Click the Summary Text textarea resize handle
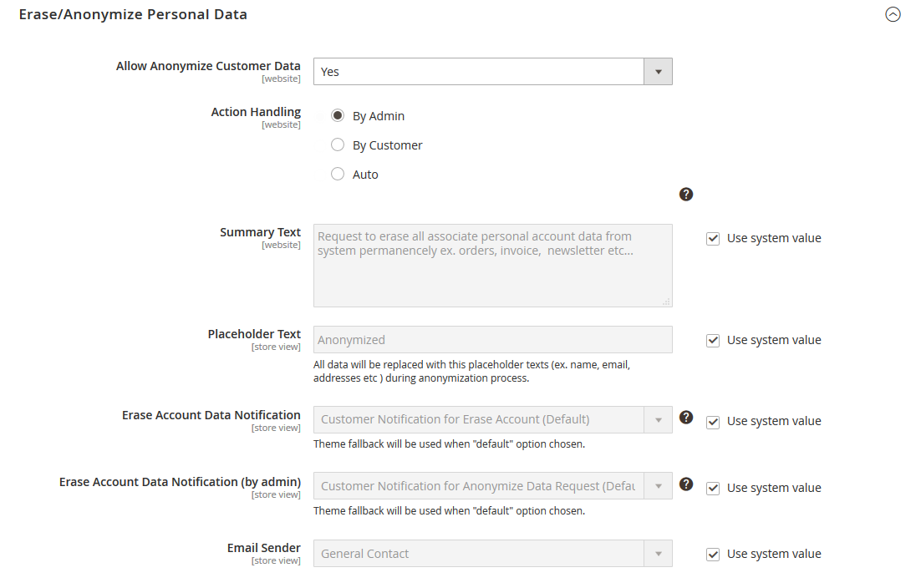 666,302
